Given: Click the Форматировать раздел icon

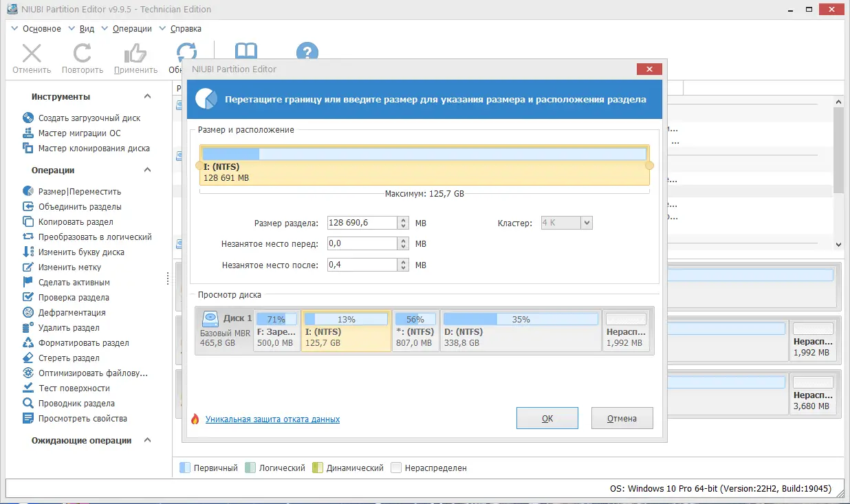Looking at the screenshot, I should pyautogui.click(x=28, y=343).
